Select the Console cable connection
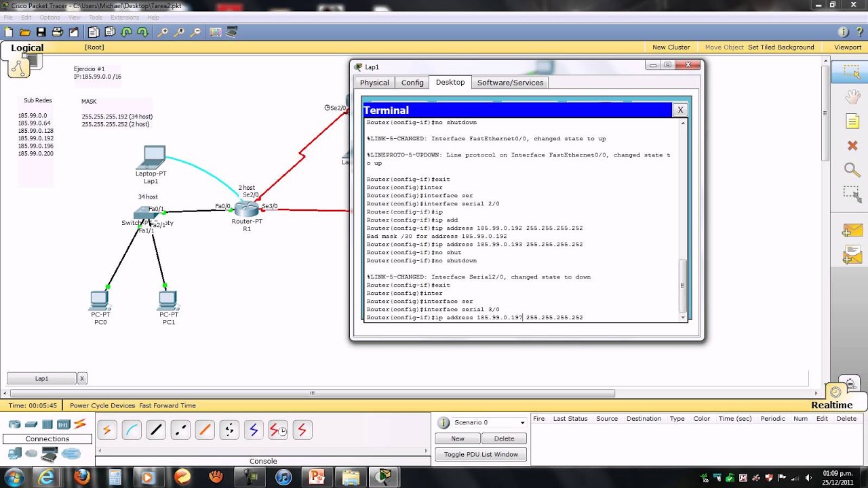 [x=132, y=430]
